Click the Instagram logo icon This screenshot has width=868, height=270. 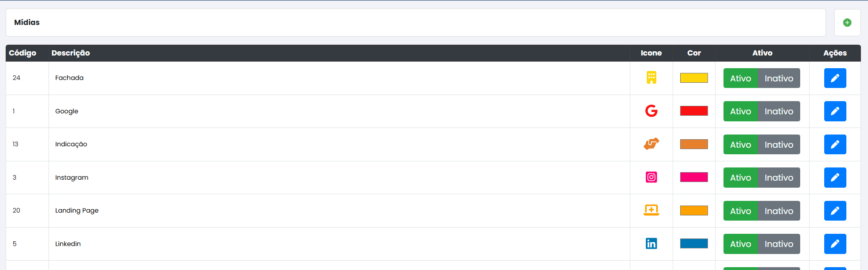coord(651,177)
